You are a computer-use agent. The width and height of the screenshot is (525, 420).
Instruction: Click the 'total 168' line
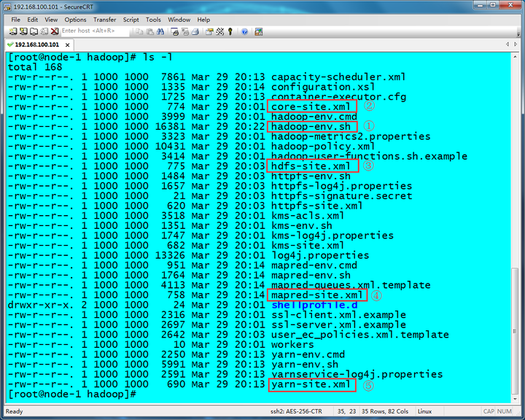pos(35,67)
